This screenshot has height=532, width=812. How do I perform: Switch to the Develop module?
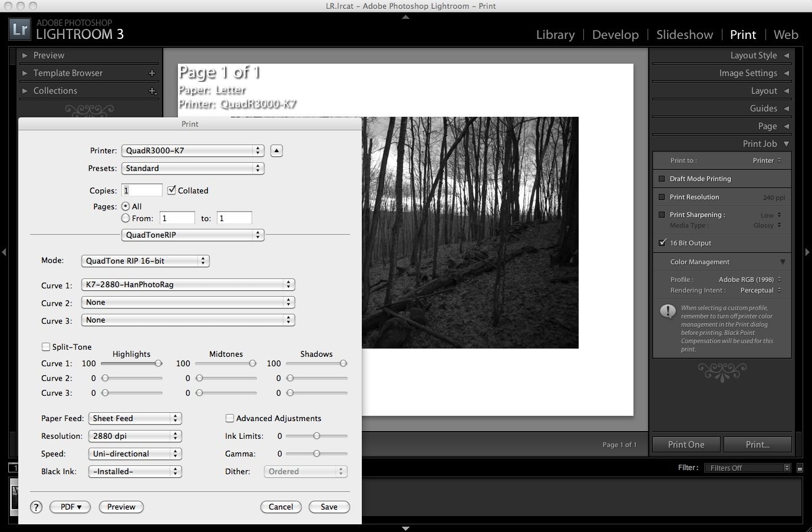click(615, 35)
